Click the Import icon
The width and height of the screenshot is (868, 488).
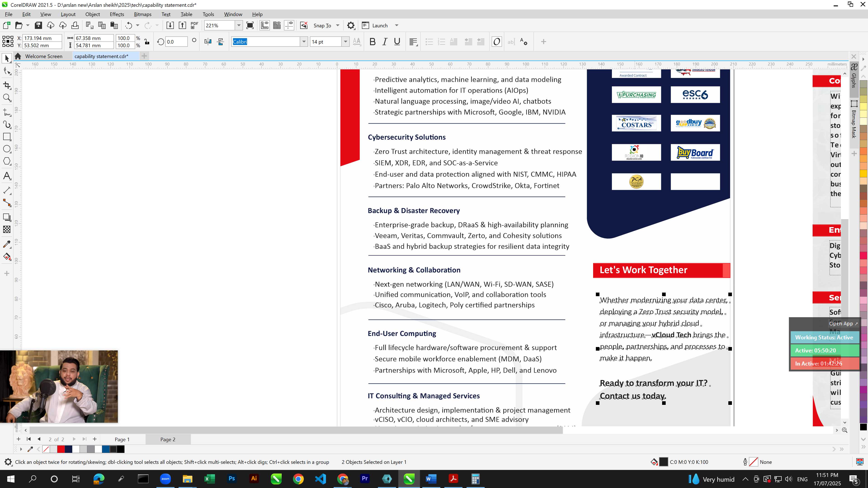[x=170, y=25]
